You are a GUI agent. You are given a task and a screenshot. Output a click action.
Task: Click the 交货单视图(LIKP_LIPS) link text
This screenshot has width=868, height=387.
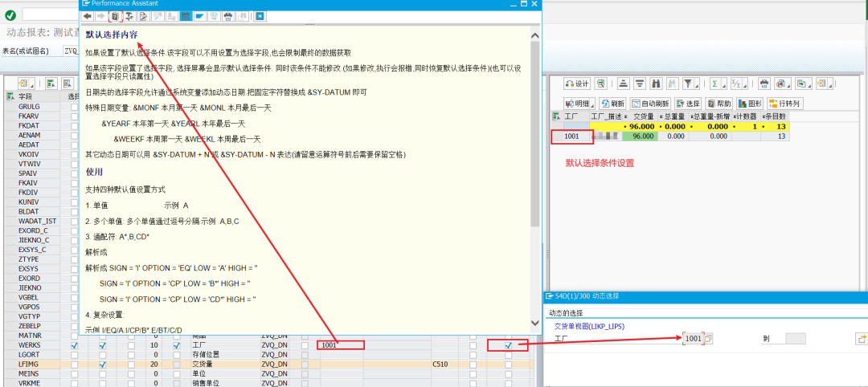tap(590, 327)
